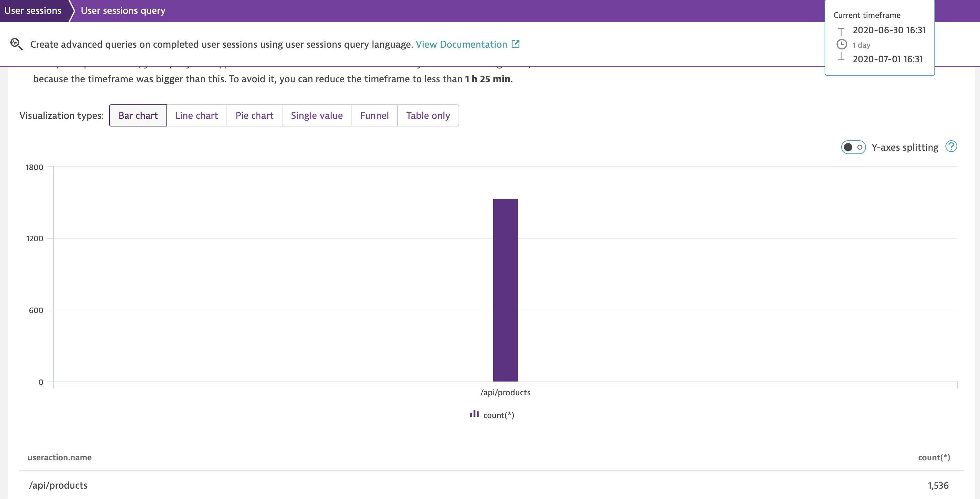Click the count(*) legend bar chart icon
Viewport: 980px width, 499px height.
click(474, 414)
